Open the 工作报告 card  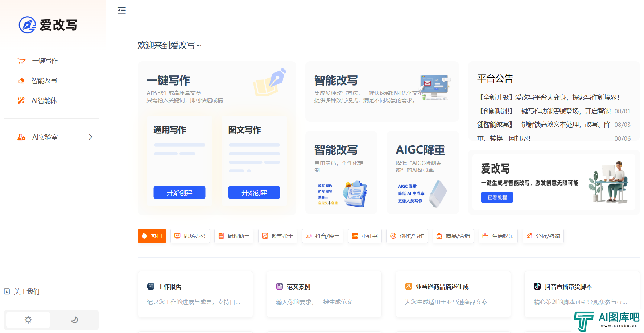pyautogui.click(x=195, y=294)
